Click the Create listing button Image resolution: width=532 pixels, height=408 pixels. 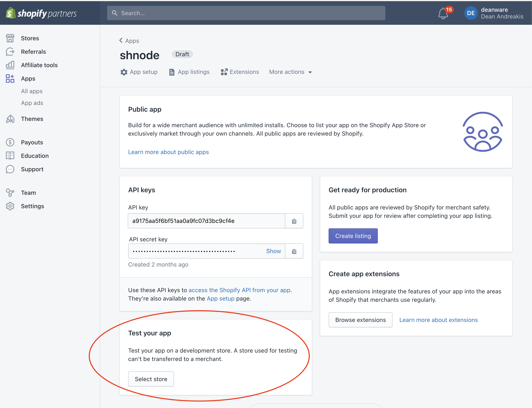coord(353,236)
